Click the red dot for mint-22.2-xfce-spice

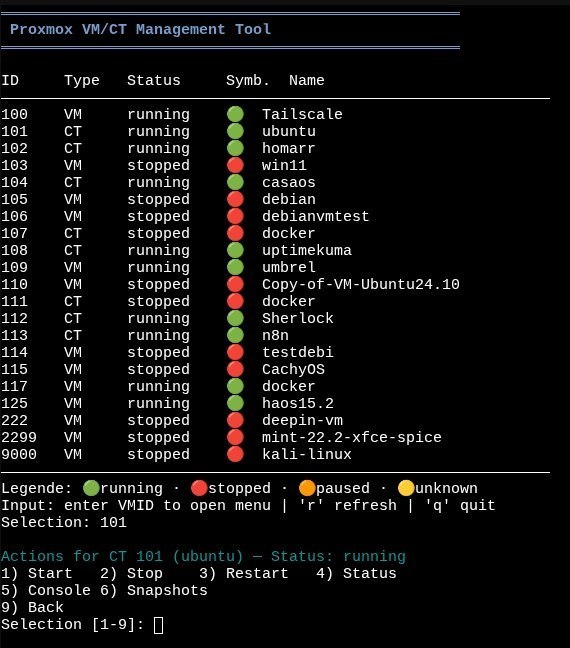pyautogui.click(x=235, y=437)
